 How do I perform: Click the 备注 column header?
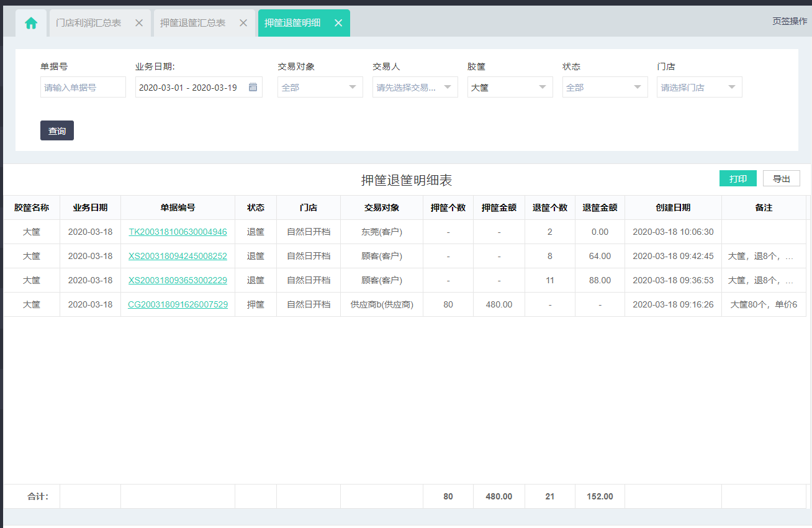(x=764, y=207)
